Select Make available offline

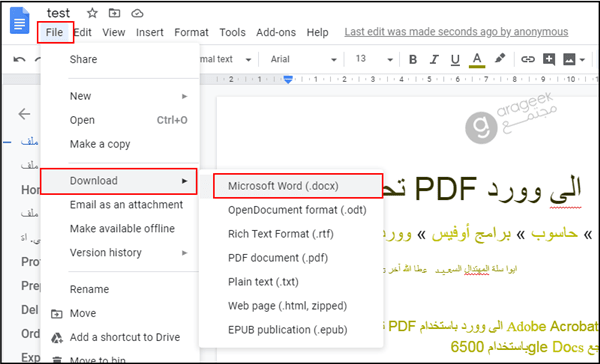click(119, 229)
